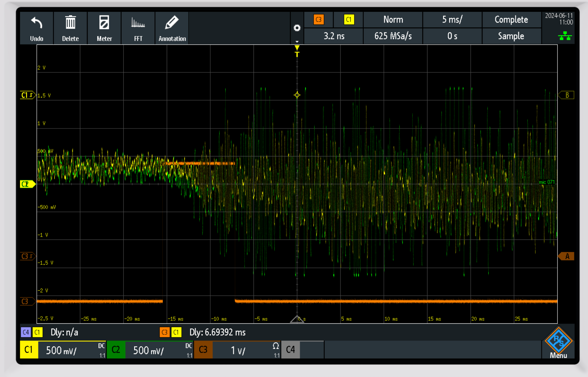Toggle channel C1 on or off
The image size is (588, 377).
point(29,350)
